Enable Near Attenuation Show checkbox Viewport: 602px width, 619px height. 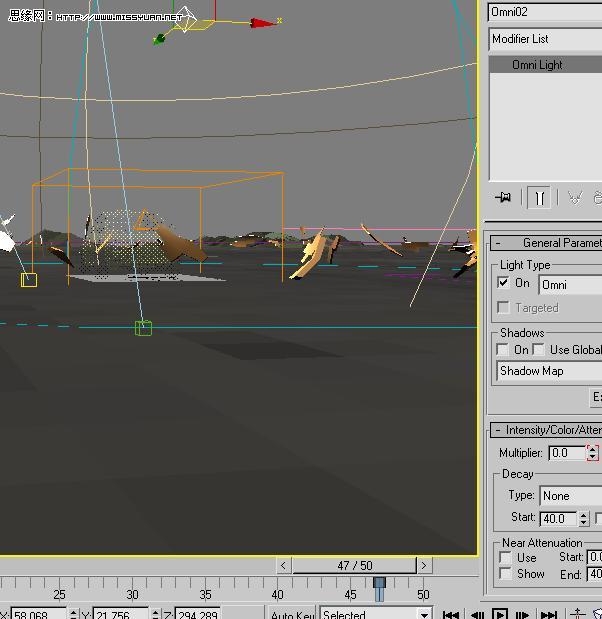click(505, 573)
